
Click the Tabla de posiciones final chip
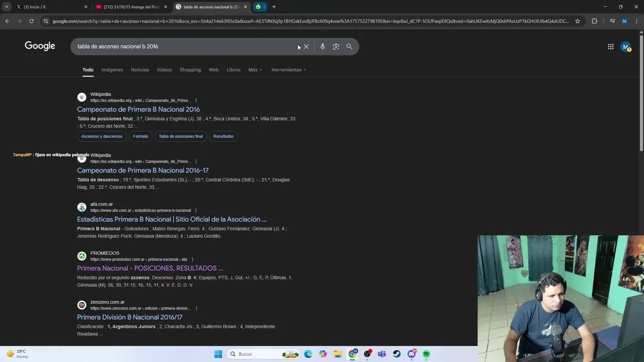(181, 136)
